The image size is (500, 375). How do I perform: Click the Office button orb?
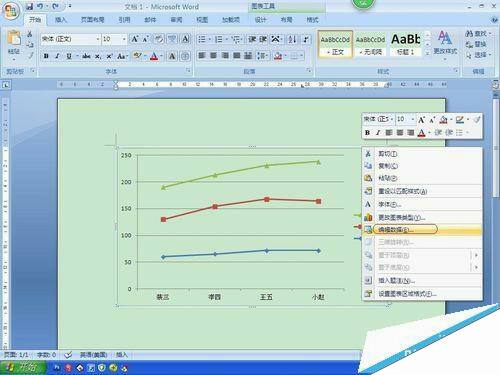click(x=10, y=11)
